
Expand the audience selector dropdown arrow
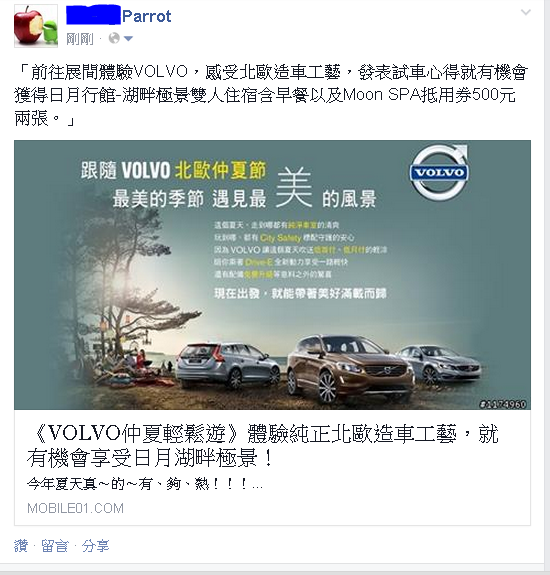click(128, 38)
